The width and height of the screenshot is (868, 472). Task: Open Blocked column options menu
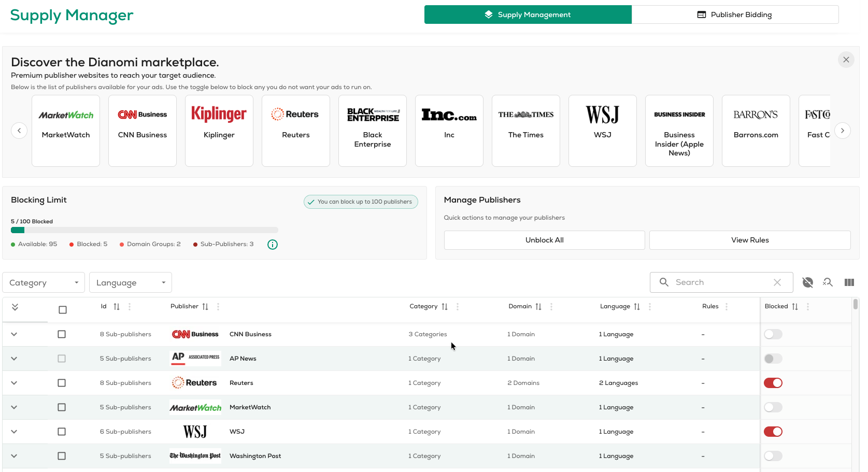point(808,307)
